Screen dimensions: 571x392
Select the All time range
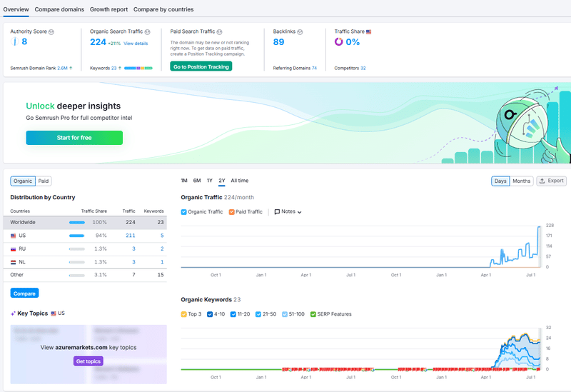click(240, 181)
